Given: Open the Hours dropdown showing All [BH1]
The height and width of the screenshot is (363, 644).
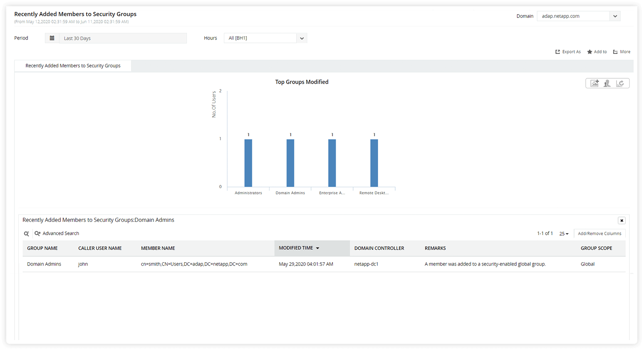Looking at the screenshot, I should pyautogui.click(x=301, y=38).
